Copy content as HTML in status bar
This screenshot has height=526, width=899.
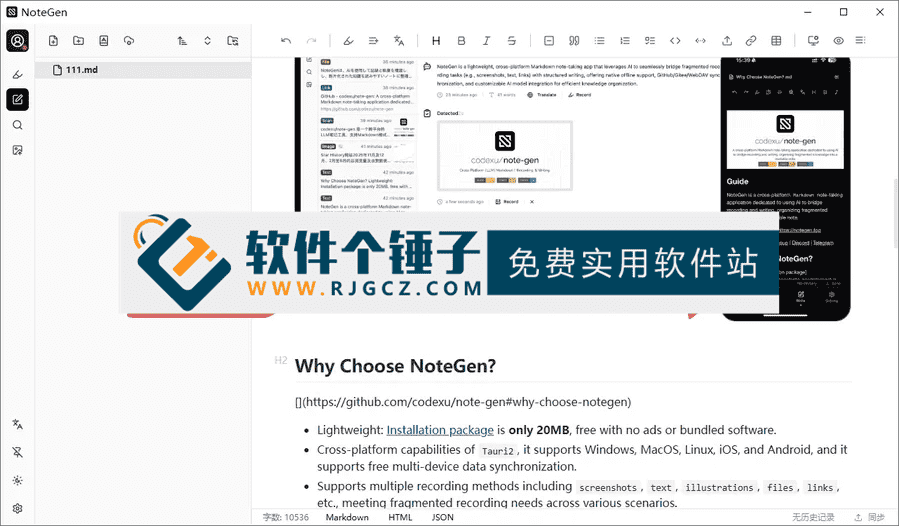400,517
